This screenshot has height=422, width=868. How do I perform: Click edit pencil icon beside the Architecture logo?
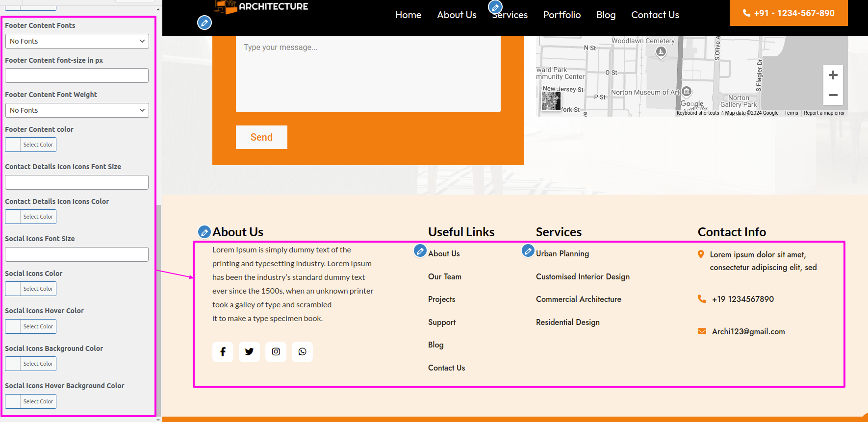[204, 23]
